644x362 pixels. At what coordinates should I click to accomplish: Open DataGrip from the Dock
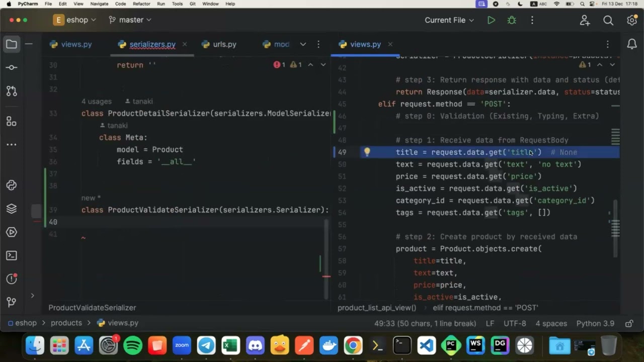coord(500,346)
